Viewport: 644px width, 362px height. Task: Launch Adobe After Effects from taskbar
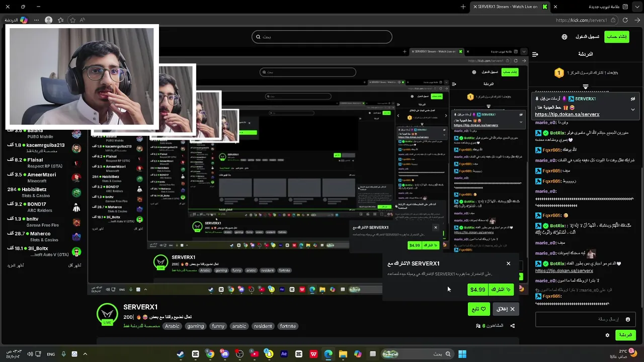(x=284, y=354)
